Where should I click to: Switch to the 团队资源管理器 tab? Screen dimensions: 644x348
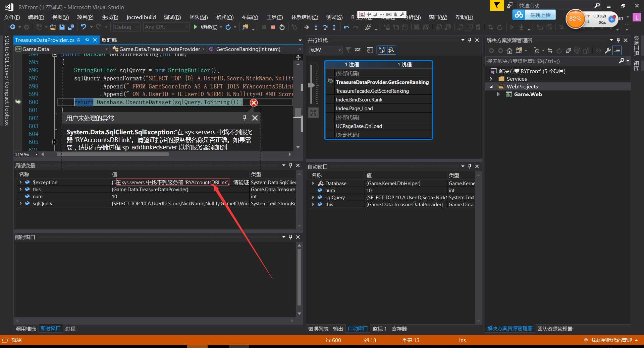tap(555, 329)
